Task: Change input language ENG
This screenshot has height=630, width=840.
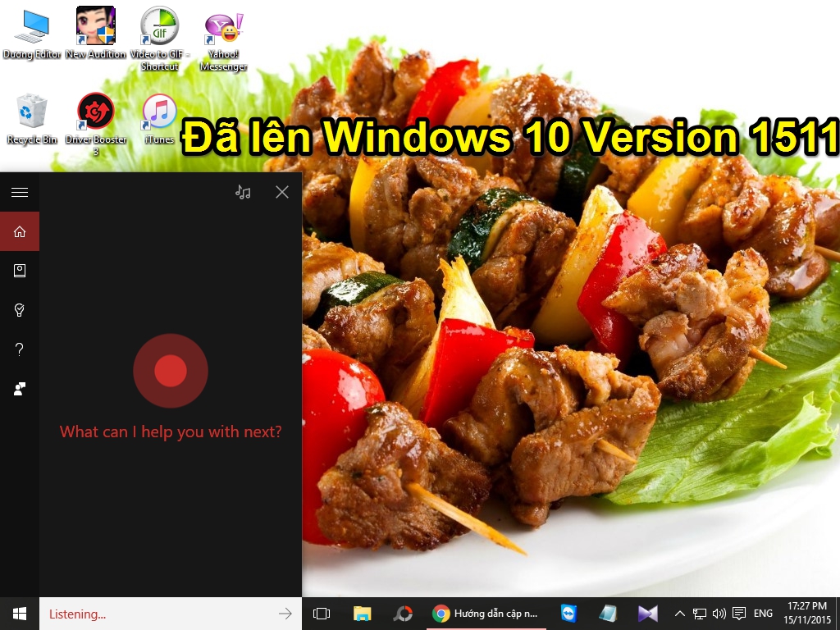Action: pos(763,614)
